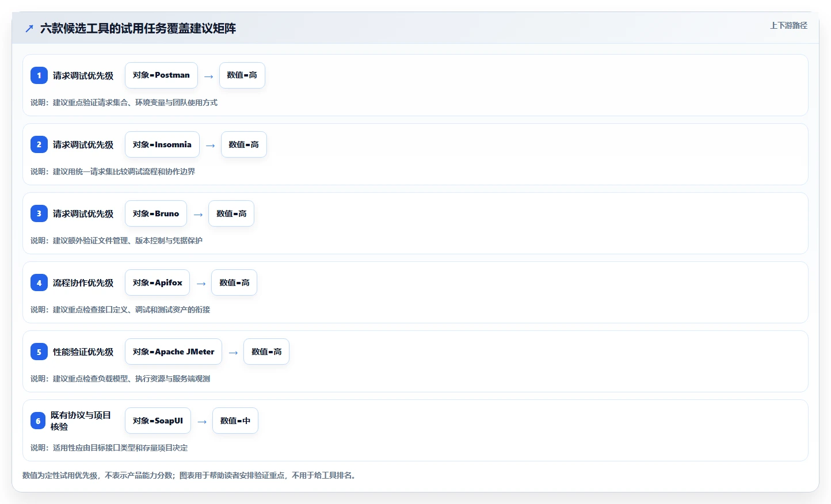
Task: Click the note about 统一请求集比较调试流程
Action: [x=113, y=171]
